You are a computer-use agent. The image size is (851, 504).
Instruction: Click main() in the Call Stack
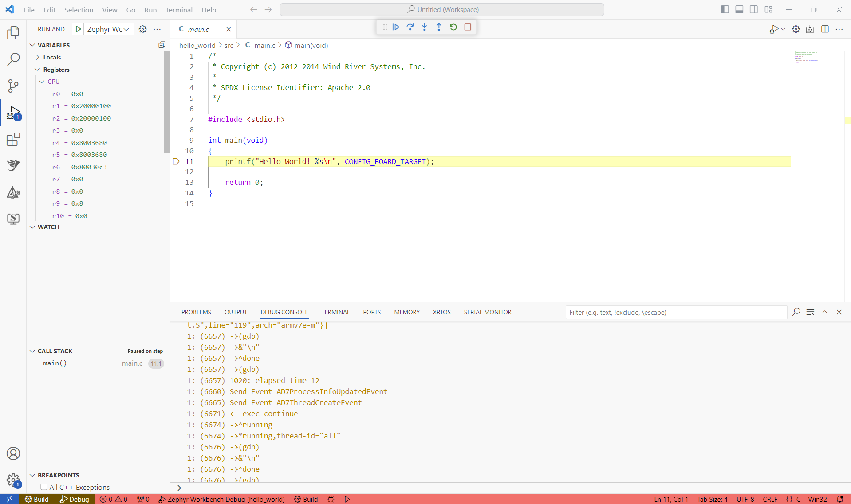[55, 363]
